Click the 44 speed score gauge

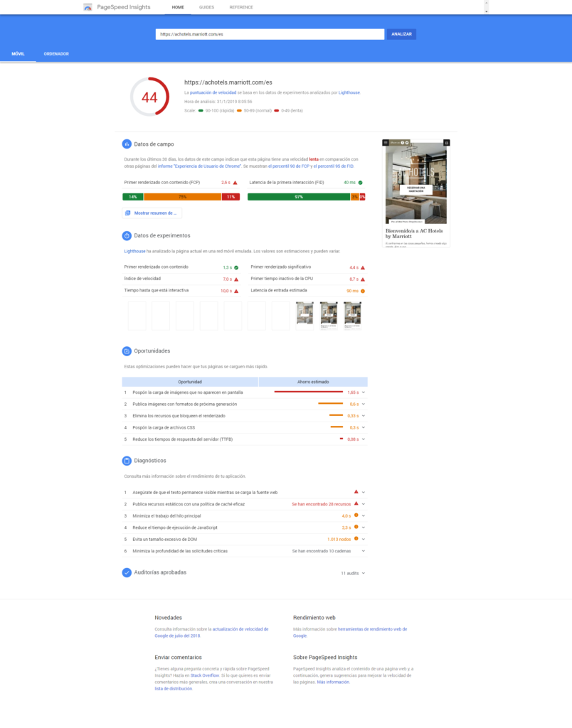point(149,97)
